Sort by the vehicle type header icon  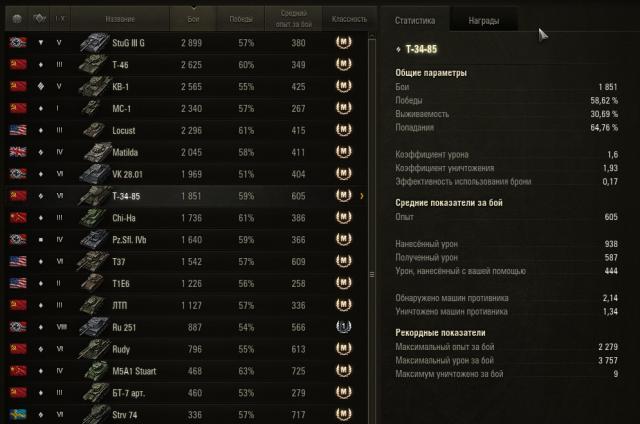click(40, 18)
